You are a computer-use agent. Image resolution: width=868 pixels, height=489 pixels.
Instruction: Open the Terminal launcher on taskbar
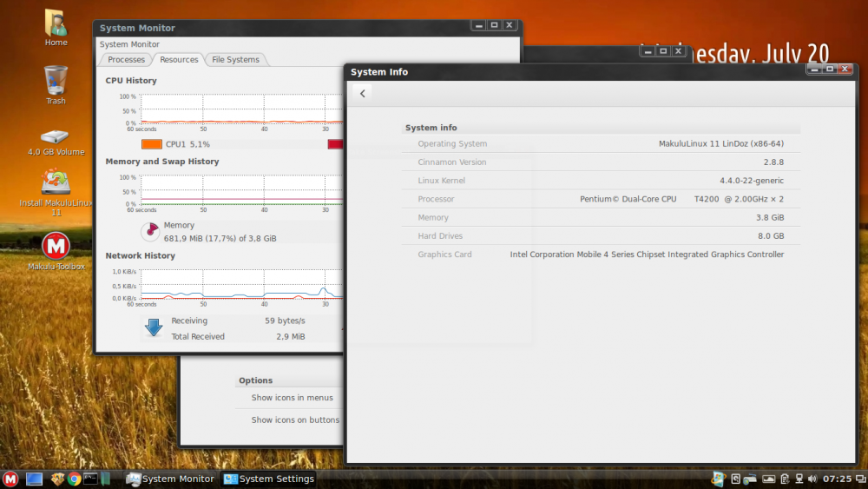pos(90,479)
